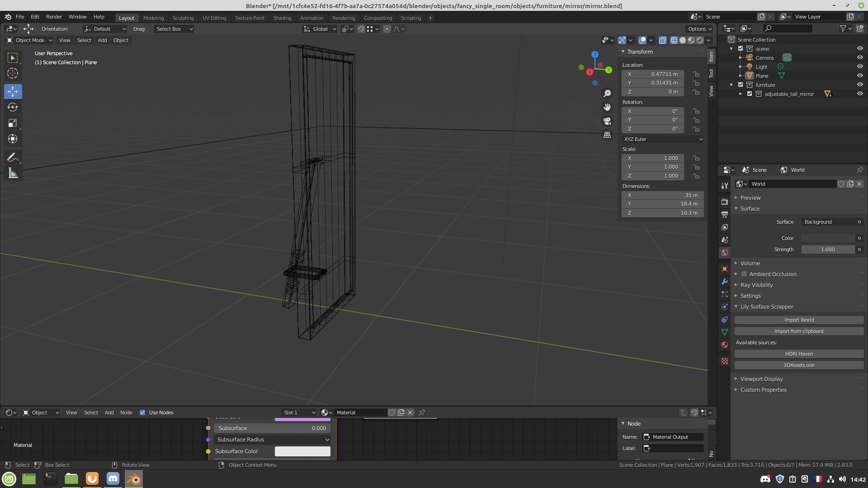Switch to the UV Editing workspace tab
Image resolution: width=868 pixels, height=488 pixels.
point(214,18)
